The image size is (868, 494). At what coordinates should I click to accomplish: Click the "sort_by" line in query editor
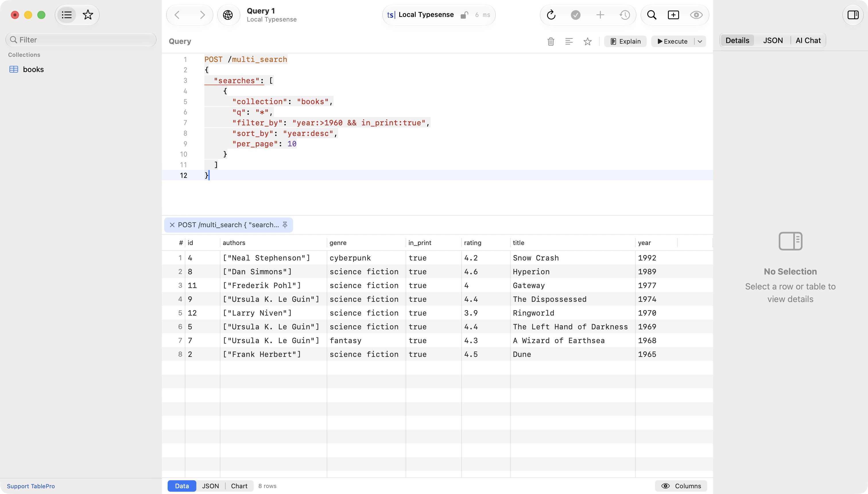[285, 133]
